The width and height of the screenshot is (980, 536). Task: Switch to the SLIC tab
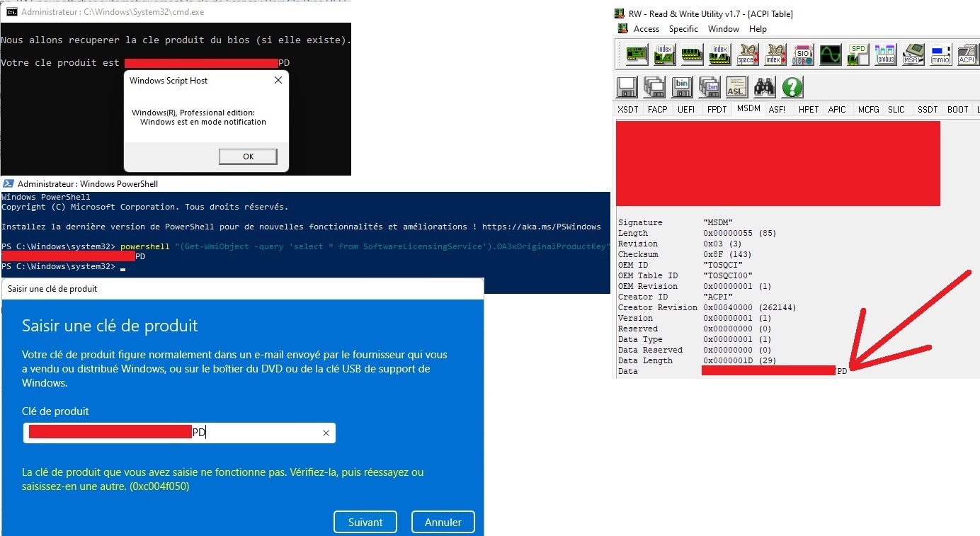coord(896,110)
